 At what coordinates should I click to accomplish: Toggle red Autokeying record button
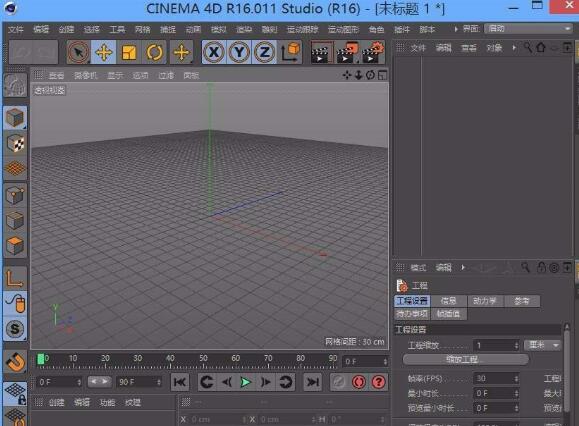click(359, 382)
